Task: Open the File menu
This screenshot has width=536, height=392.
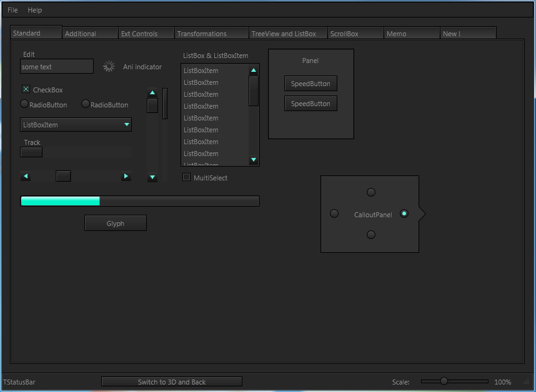Action: (12, 10)
